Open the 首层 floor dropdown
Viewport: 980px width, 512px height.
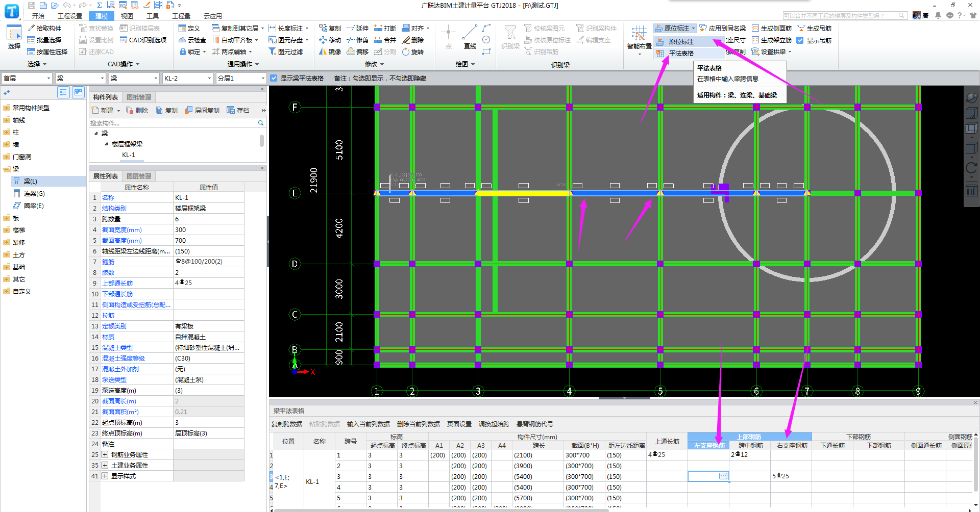(x=27, y=78)
